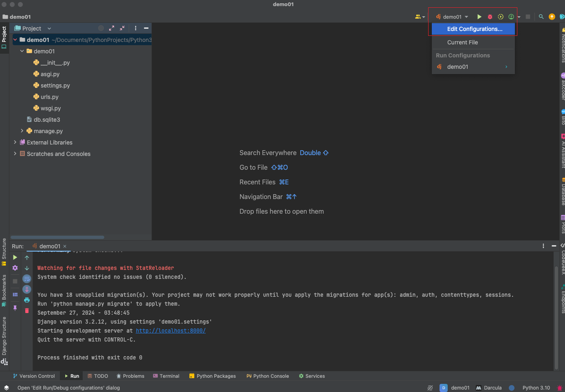
Task: Expand External Libraries
Action: point(15,142)
